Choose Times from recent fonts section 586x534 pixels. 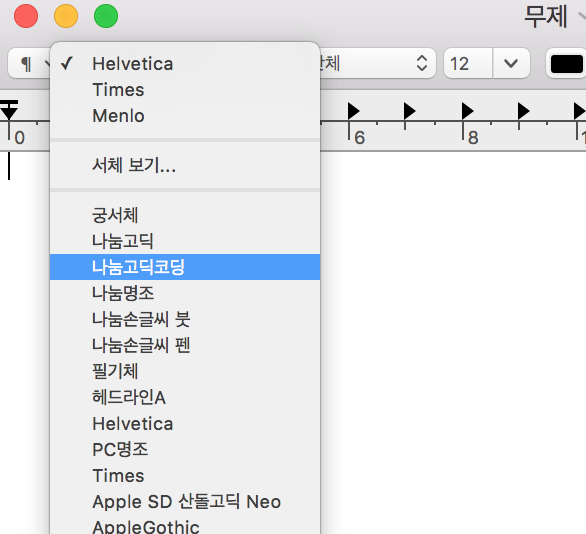click(185, 90)
